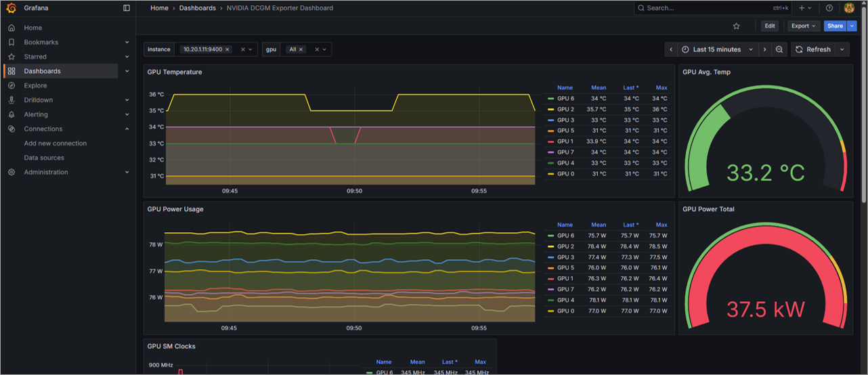
Task: Collapse the Connections sidebar section
Action: pos(127,129)
